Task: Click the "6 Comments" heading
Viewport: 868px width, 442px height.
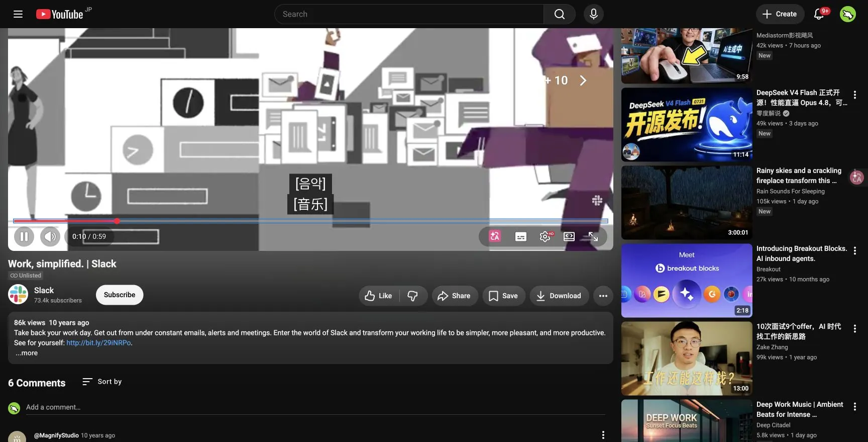Action: click(x=37, y=383)
